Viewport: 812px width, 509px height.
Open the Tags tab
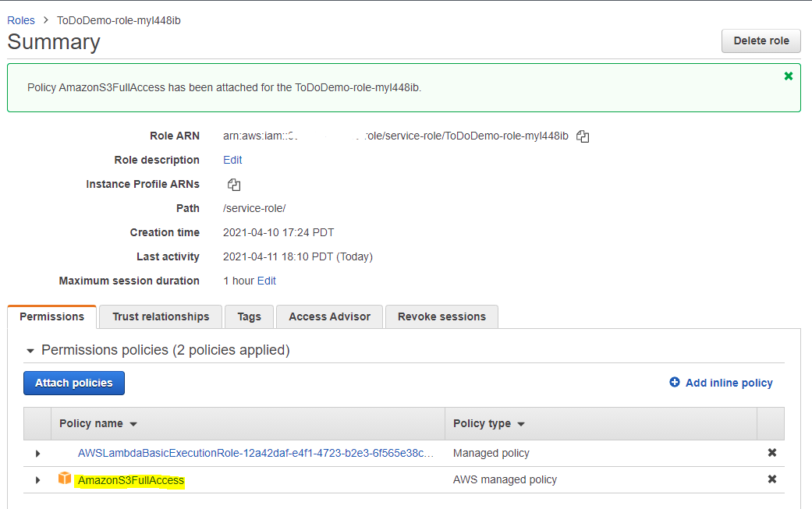click(249, 316)
